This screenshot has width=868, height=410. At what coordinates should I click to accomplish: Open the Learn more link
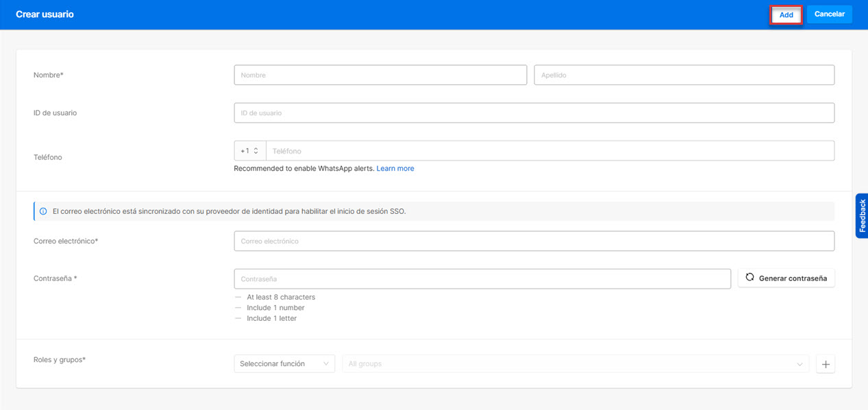(x=395, y=169)
